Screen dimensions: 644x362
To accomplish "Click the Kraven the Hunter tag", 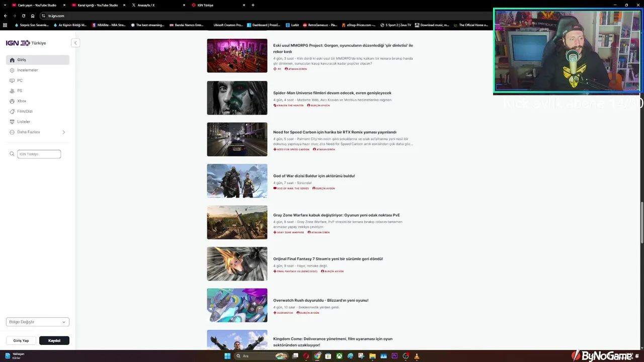I will (289, 106).
